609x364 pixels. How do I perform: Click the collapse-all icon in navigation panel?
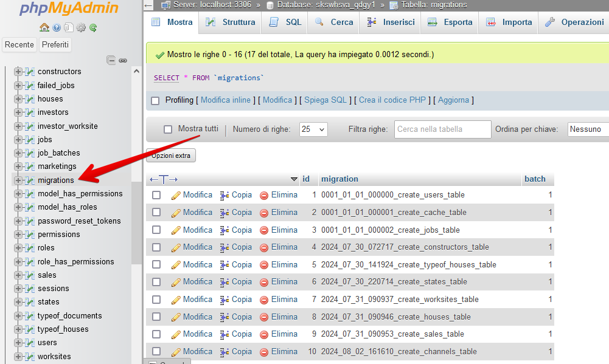click(111, 60)
